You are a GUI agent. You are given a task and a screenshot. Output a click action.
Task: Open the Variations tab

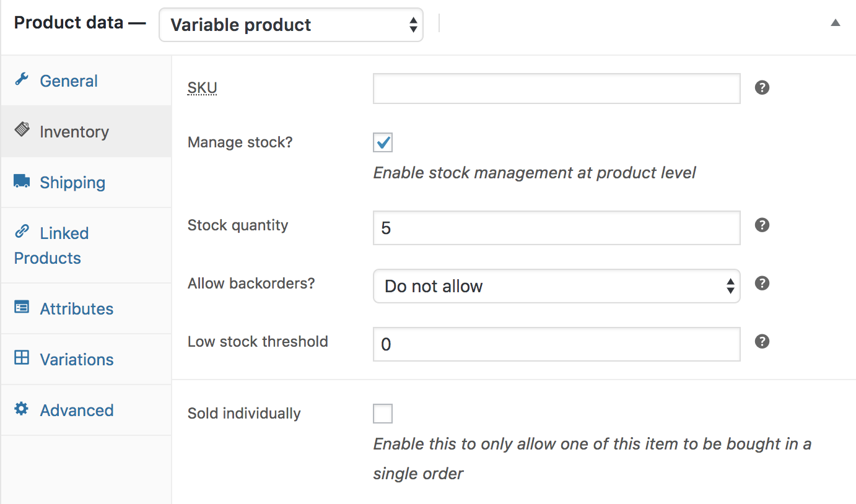tap(77, 360)
